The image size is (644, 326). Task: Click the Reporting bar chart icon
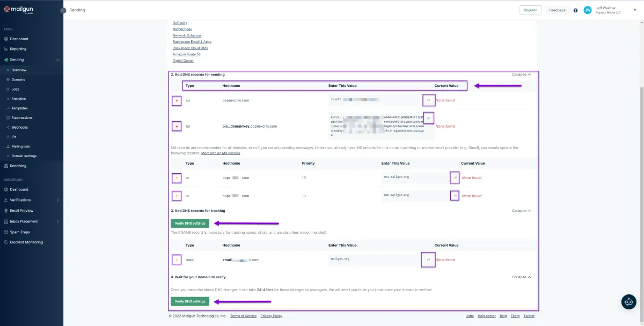coord(6,49)
